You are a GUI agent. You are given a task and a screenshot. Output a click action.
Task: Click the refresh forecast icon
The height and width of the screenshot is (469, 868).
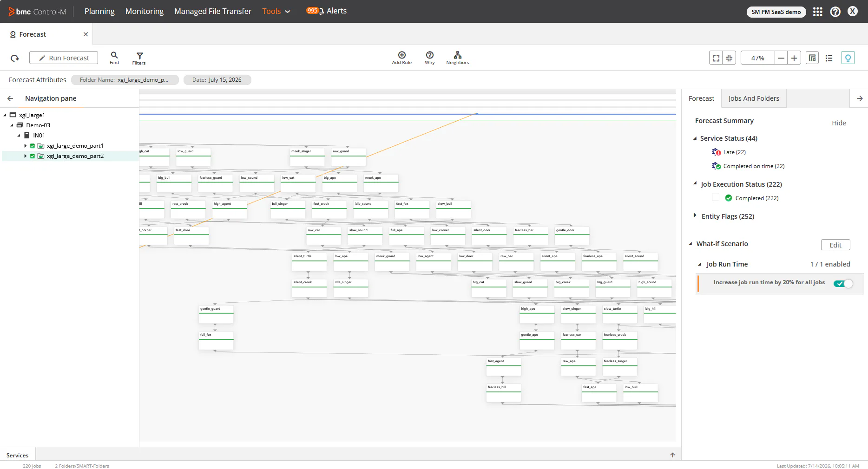pyautogui.click(x=15, y=58)
